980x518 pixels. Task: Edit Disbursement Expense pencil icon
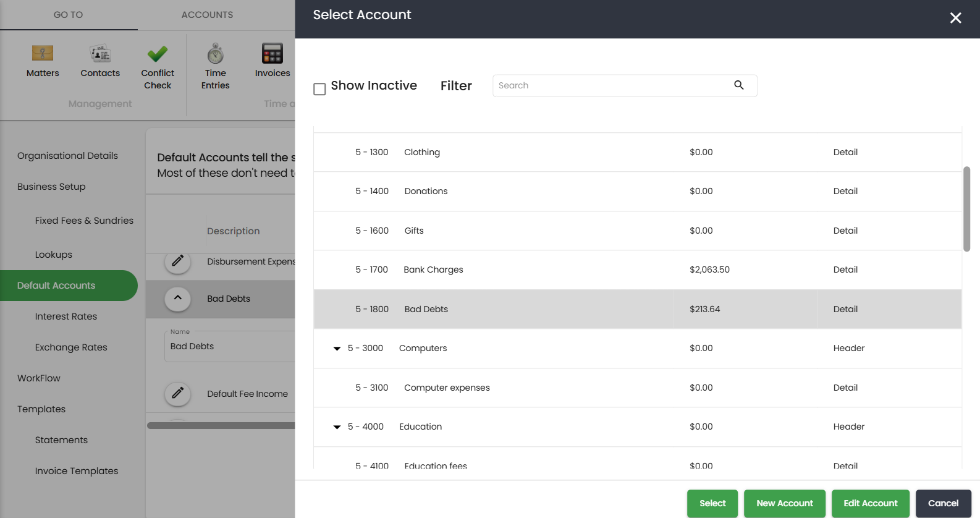177,261
